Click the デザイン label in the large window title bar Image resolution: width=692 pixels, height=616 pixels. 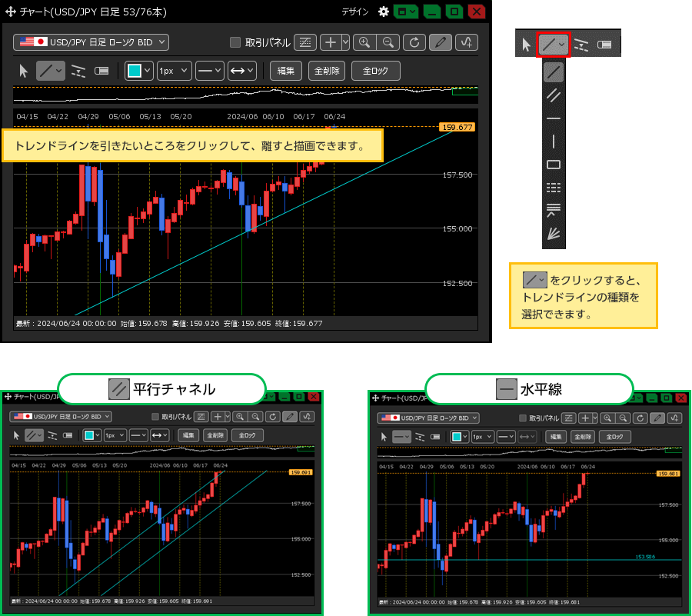tap(355, 12)
